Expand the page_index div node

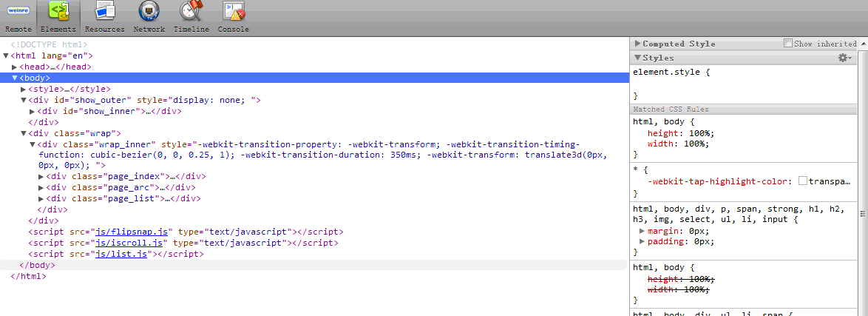pos(41,177)
